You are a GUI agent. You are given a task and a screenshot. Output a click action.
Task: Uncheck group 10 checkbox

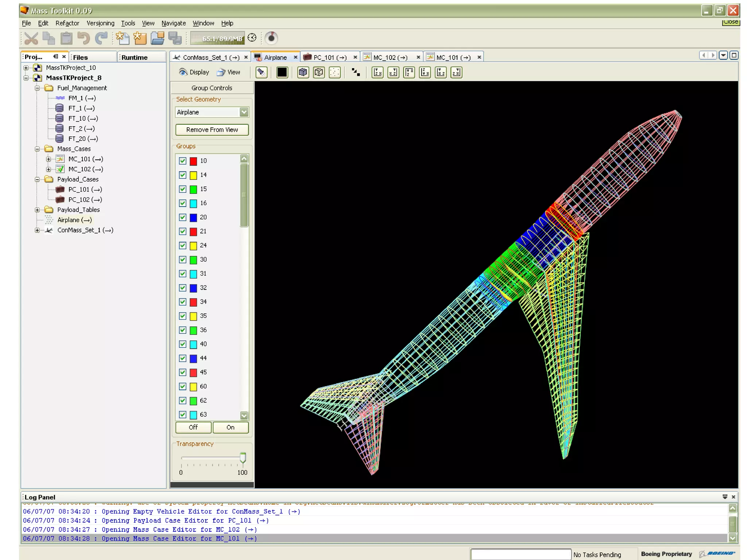click(x=183, y=161)
